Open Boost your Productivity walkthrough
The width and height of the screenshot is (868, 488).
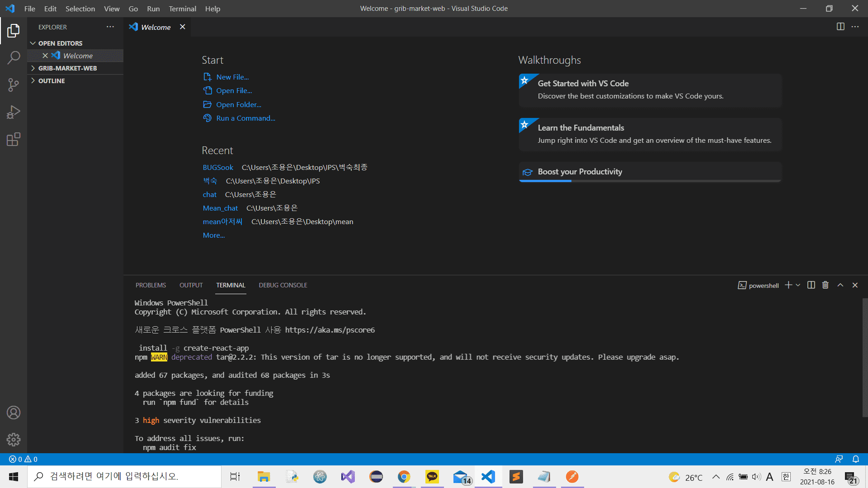pyautogui.click(x=580, y=172)
